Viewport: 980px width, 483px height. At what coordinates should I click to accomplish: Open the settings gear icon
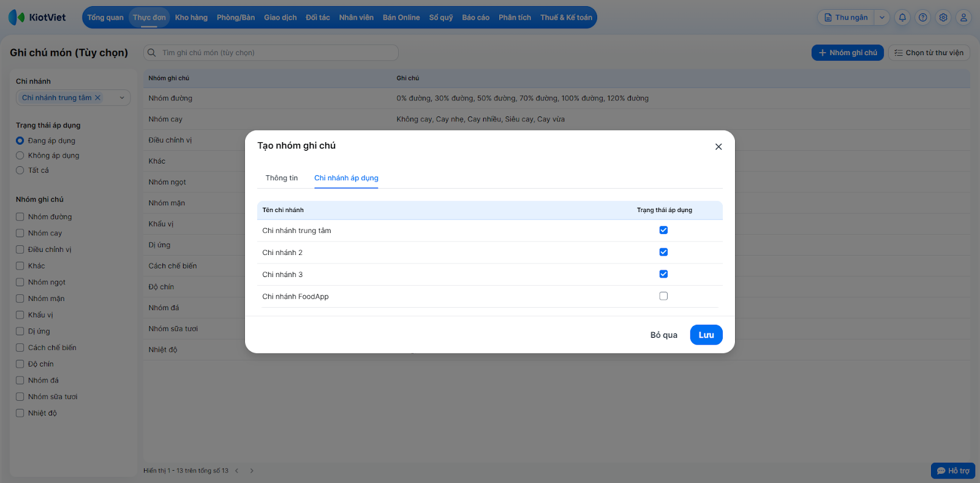(943, 18)
